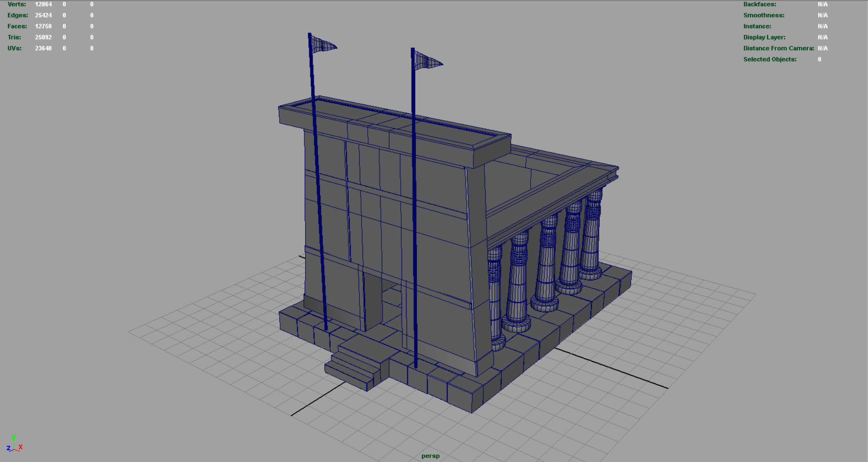
Task: Click the edge count 25424
Action: pyautogui.click(x=43, y=15)
